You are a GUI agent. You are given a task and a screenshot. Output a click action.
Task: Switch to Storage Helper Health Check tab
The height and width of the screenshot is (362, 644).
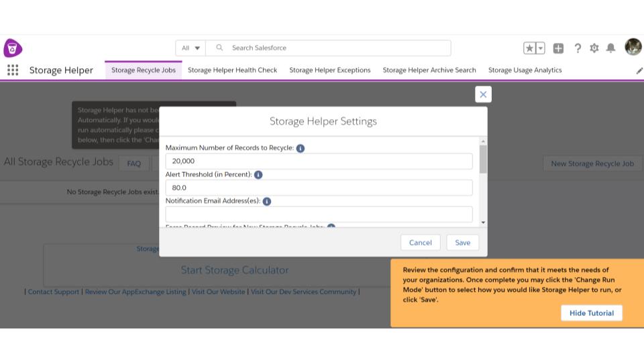click(x=233, y=70)
